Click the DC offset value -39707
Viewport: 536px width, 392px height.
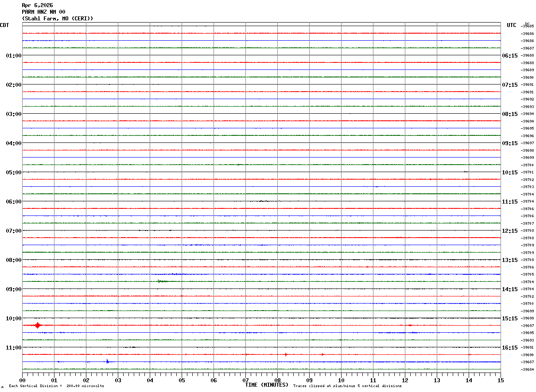528,223
